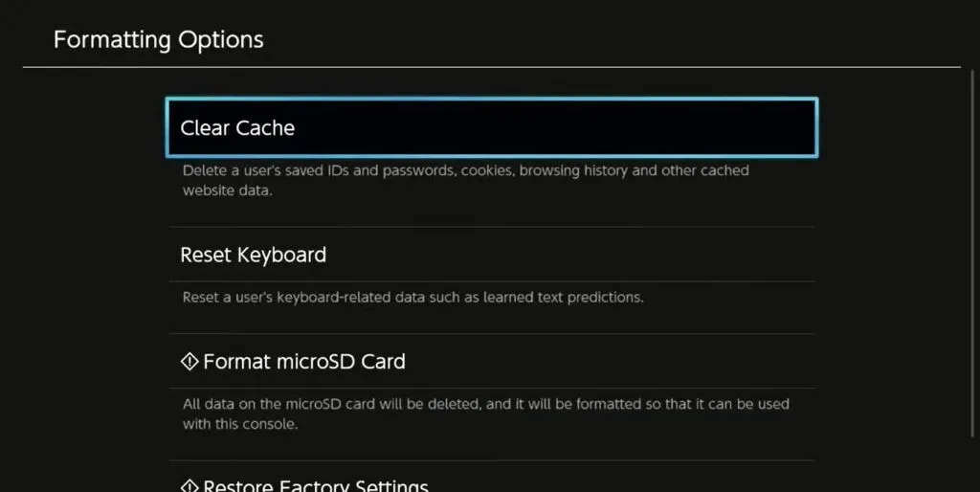The height and width of the screenshot is (492, 980).
Task: Click the Formatting Options page title
Action: pos(158,40)
